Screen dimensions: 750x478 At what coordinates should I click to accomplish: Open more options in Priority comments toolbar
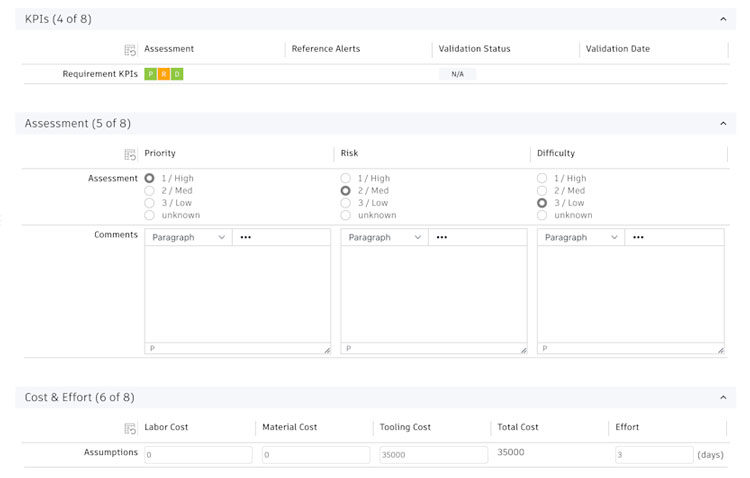[x=246, y=238]
